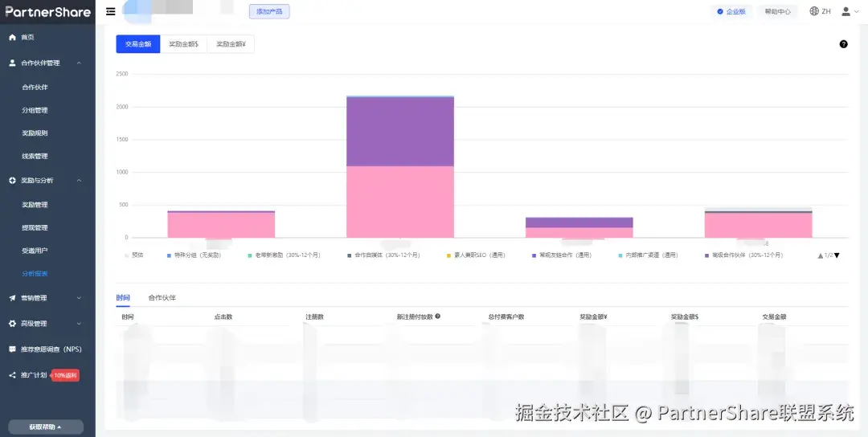Toggle 高级合作伙伴 legend series
868x437 pixels.
743,255
